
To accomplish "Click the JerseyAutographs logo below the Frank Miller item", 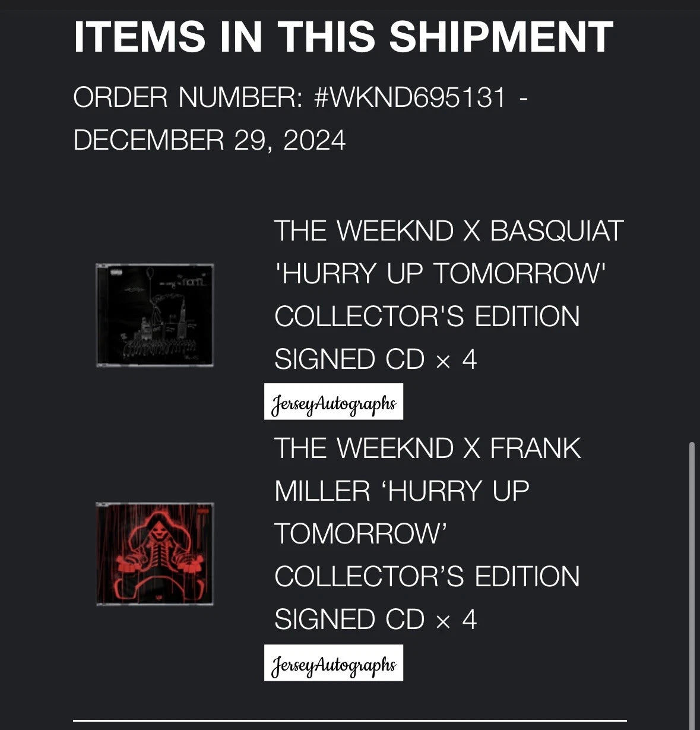I will tap(333, 663).
